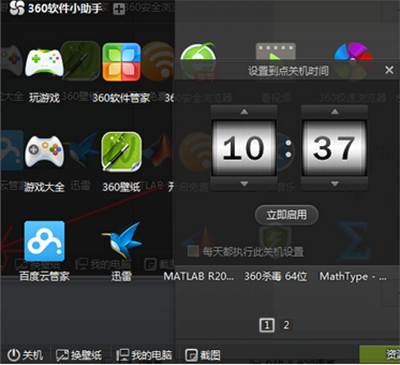Launch the 360壁纸 green icon
Screen dimensions: 400x365
coord(121,151)
